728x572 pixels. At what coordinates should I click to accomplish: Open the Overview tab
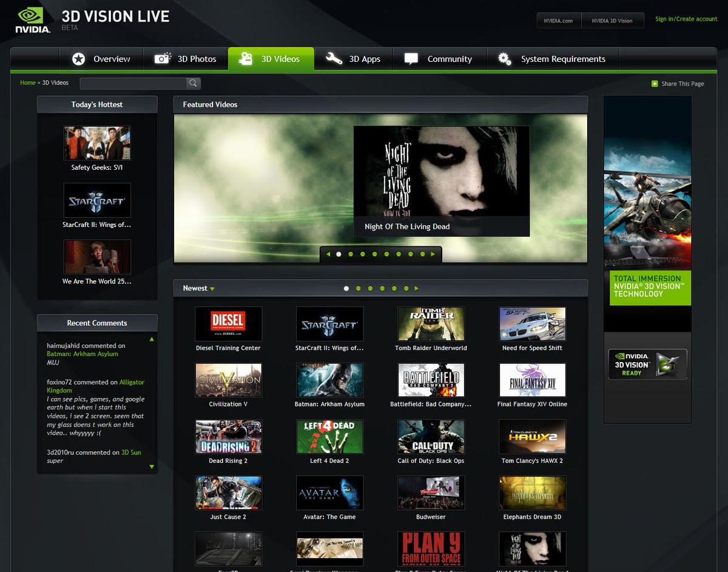(x=101, y=59)
